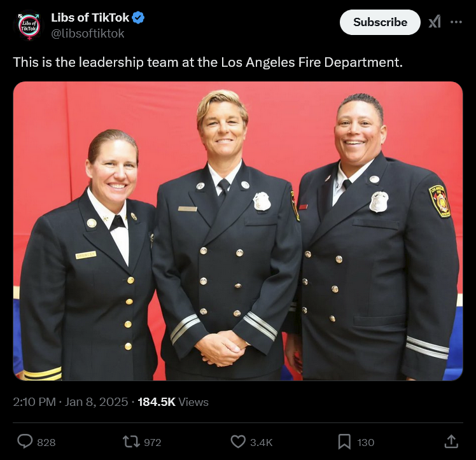The width and height of the screenshot is (476, 460).
Task: Click the @libsoftiktok handle
Action: tap(87, 33)
